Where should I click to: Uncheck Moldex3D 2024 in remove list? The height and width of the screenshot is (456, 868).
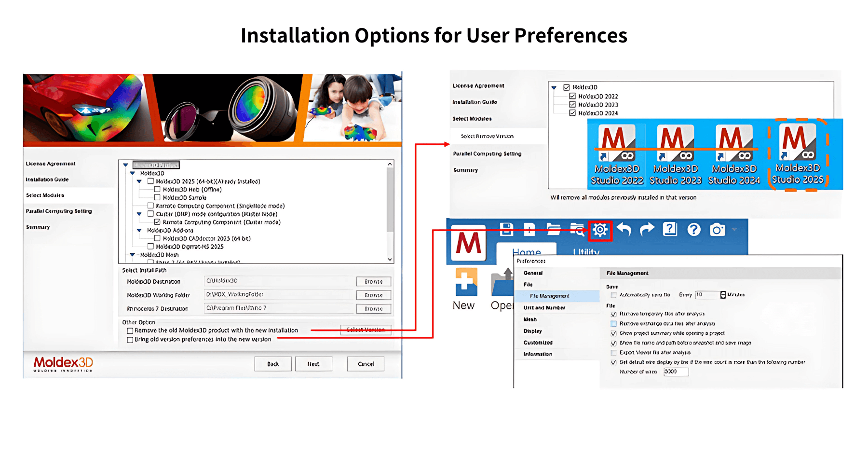tap(572, 113)
